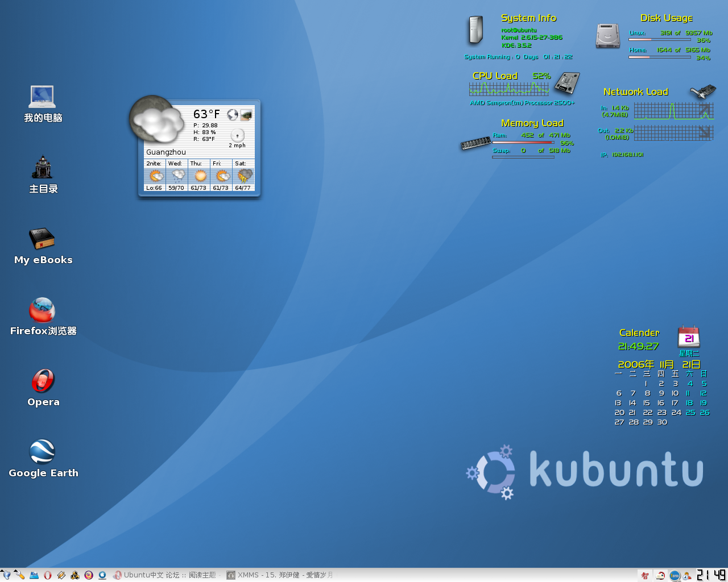Click the calendar icon showing 21
The height and width of the screenshot is (582, 728).
[x=689, y=336]
